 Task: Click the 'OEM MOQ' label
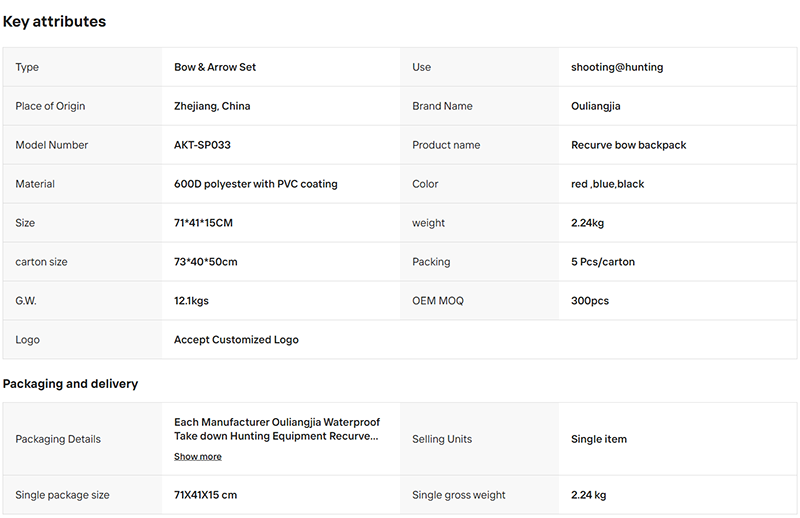click(x=438, y=301)
